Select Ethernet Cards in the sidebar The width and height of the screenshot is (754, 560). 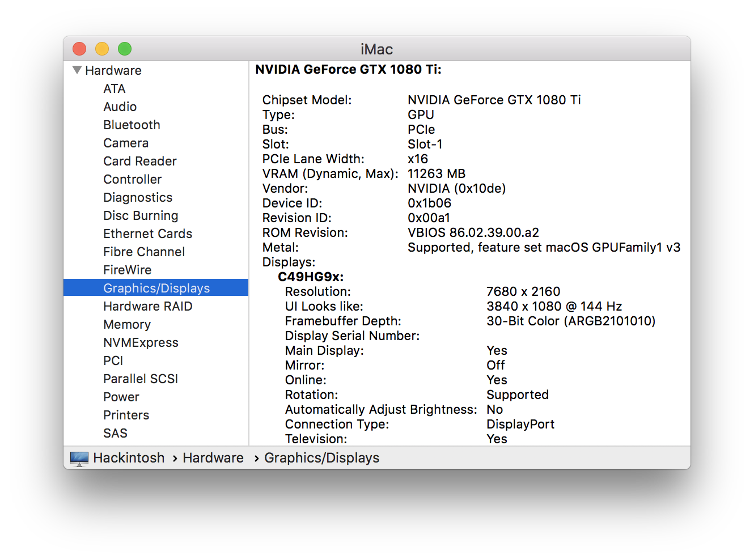pyautogui.click(x=148, y=234)
